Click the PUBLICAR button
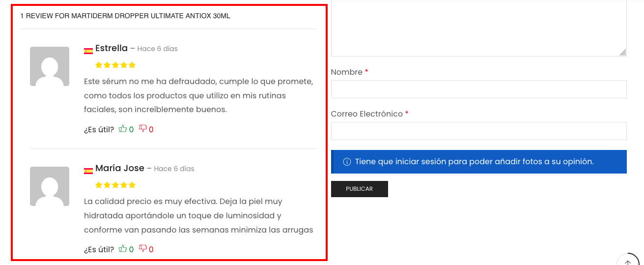Image resolution: width=644 pixels, height=265 pixels. coord(360,189)
